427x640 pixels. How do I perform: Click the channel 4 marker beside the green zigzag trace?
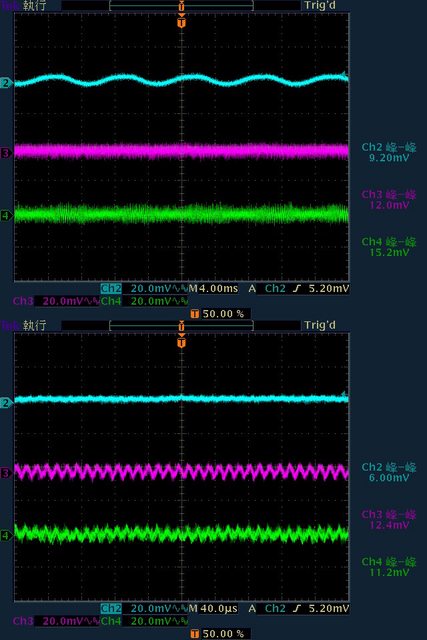pyautogui.click(x=6, y=535)
